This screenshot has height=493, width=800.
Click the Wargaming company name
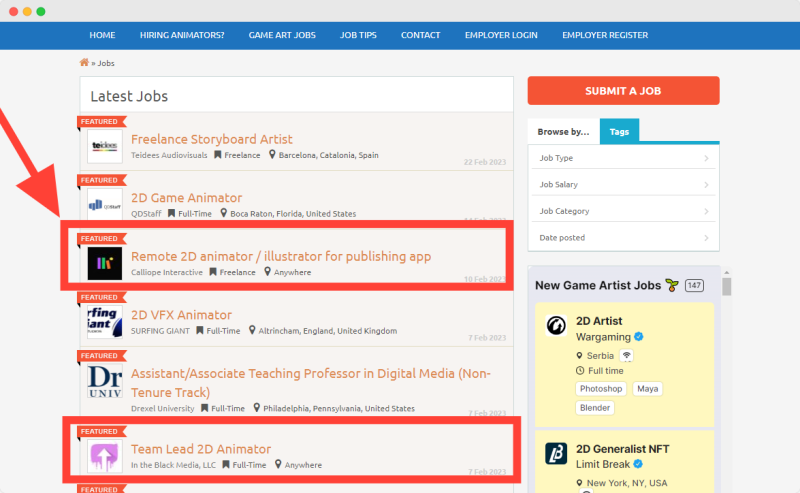tap(603, 337)
